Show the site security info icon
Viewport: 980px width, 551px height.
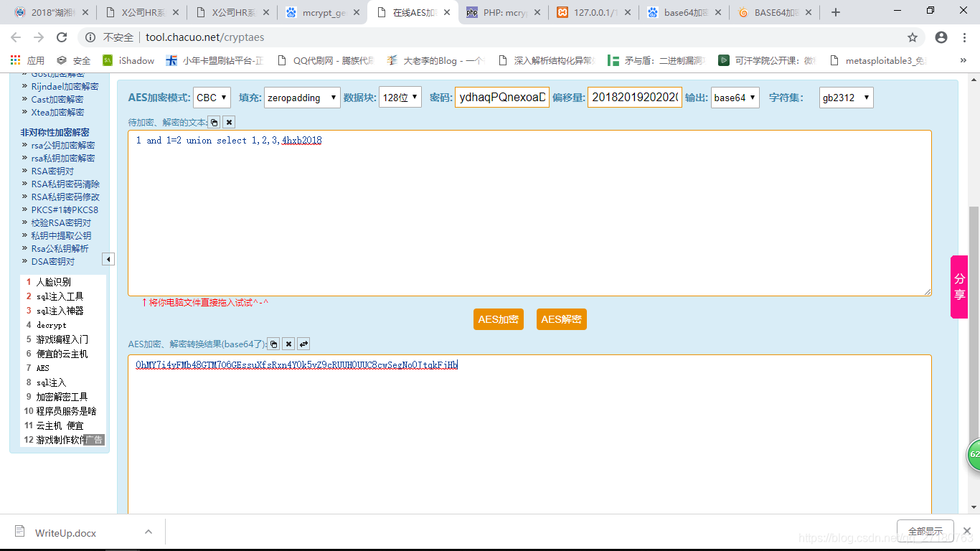tap(90, 37)
